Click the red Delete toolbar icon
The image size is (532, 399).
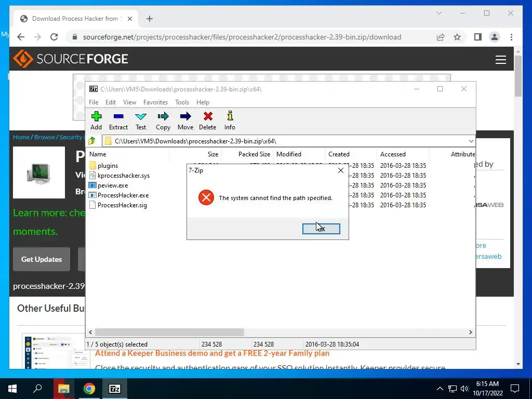[x=208, y=116]
